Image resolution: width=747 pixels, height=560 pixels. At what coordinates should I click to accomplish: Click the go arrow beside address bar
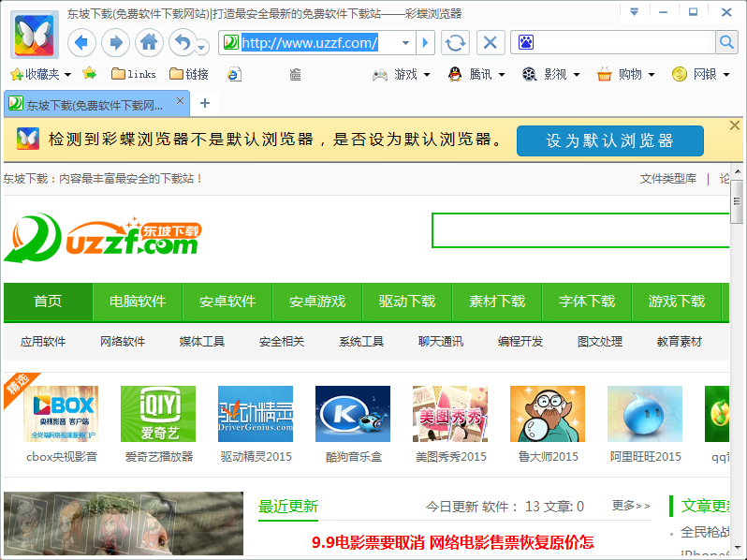pos(425,43)
